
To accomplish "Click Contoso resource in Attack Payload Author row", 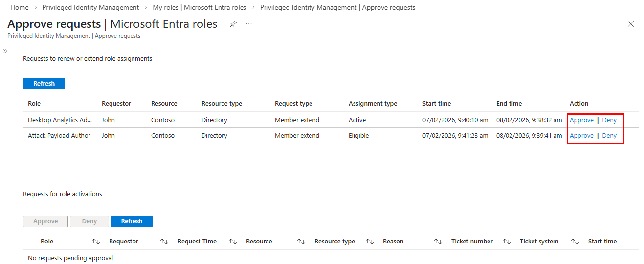I will [x=163, y=136].
